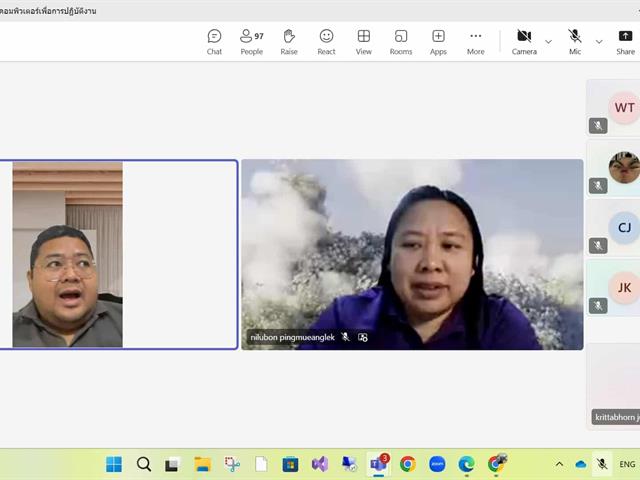Expand the Camera options arrow
Viewport: 640px width, 480px height.
(548, 41)
